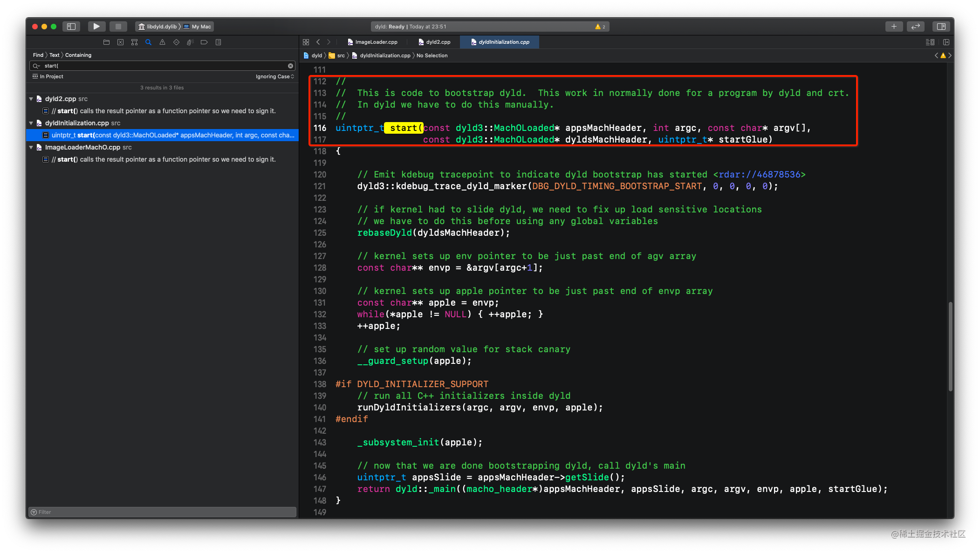Screen dimensions: 980x553
Task: Open the Ignoring Case option menu
Action: point(275,76)
